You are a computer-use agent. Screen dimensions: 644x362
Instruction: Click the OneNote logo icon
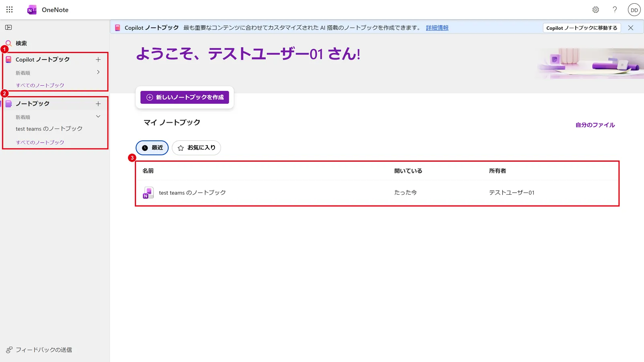point(32,10)
